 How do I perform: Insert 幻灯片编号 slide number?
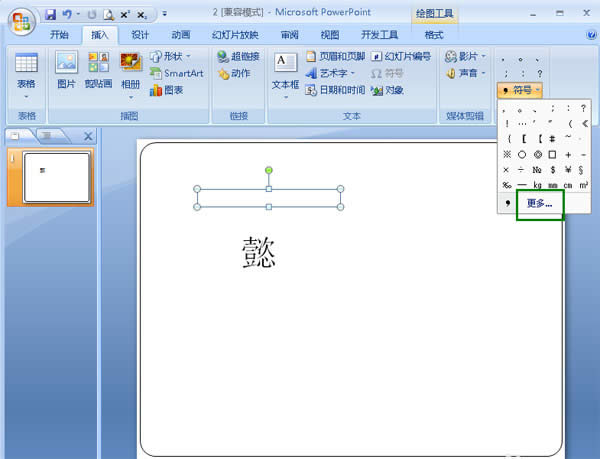pyautogui.click(x=401, y=57)
